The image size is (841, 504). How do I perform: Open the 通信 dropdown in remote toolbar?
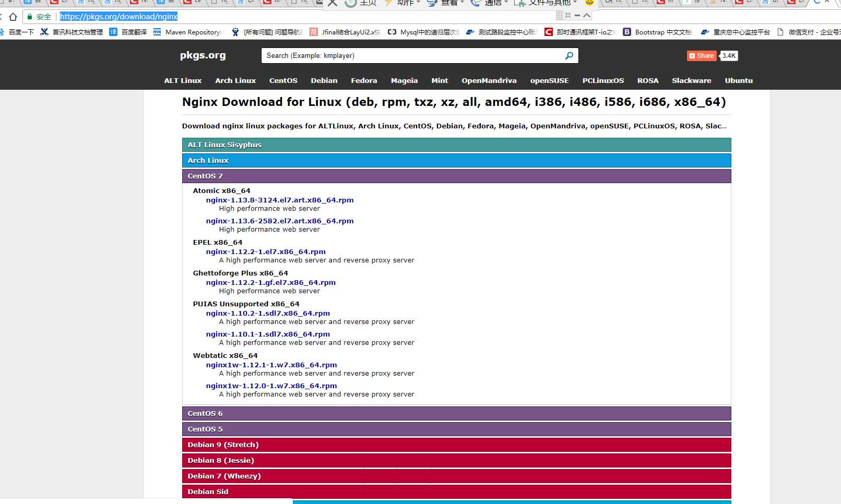[489, 3]
